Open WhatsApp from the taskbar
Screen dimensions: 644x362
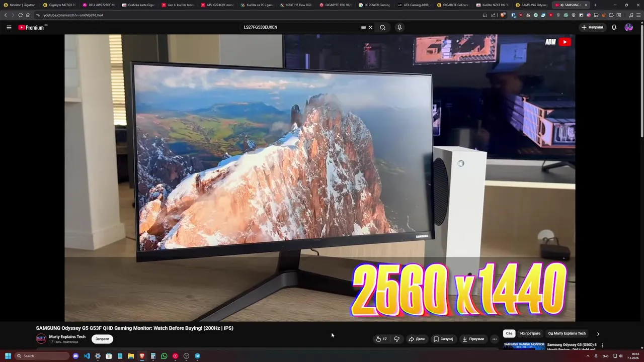point(164,356)
